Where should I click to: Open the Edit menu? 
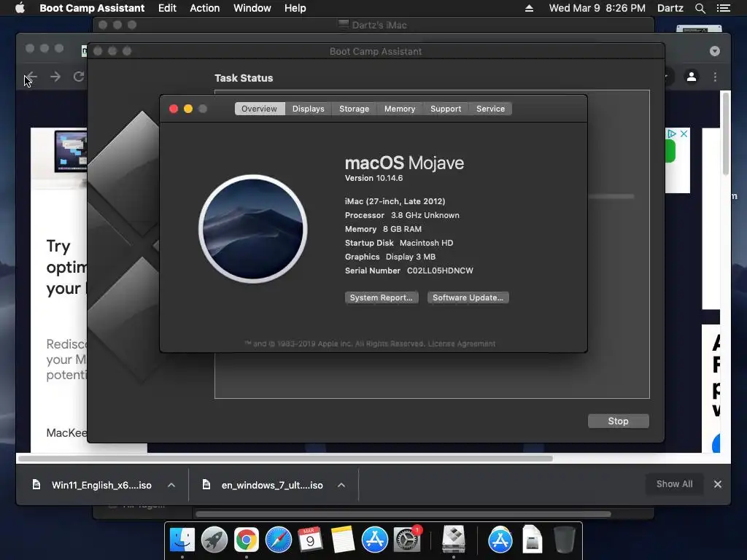pos(167,8)
